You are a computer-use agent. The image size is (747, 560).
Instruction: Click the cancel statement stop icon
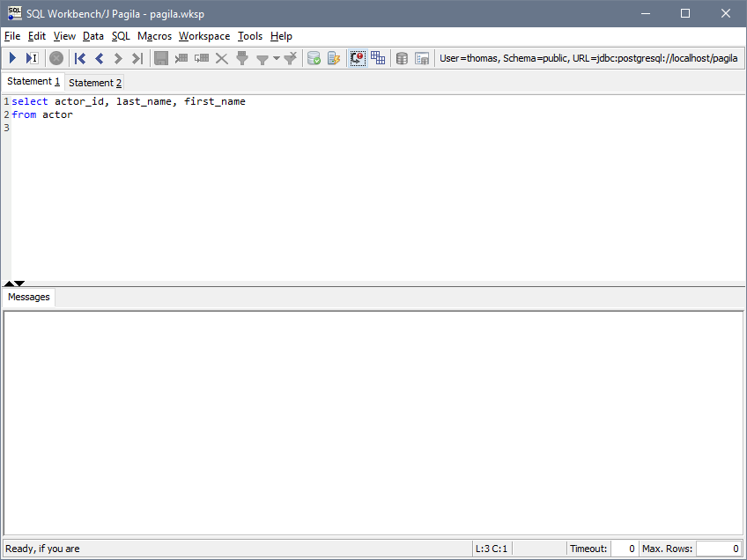(56, 58)
